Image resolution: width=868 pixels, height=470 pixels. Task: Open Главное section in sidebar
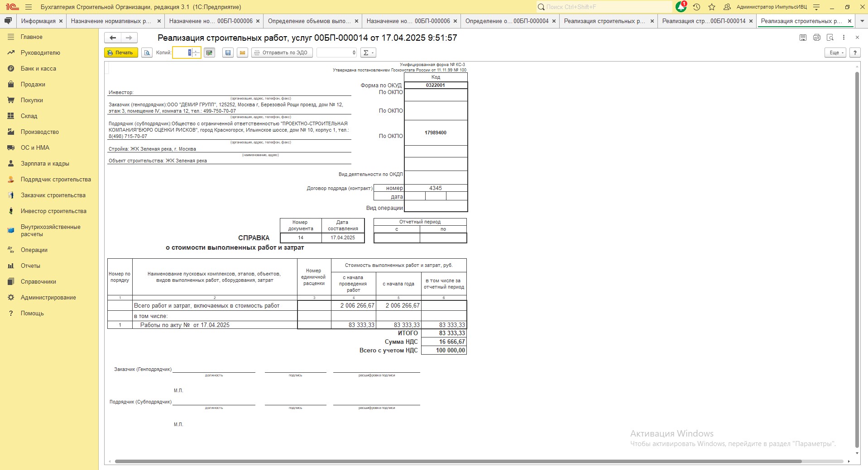pos(49,37)
